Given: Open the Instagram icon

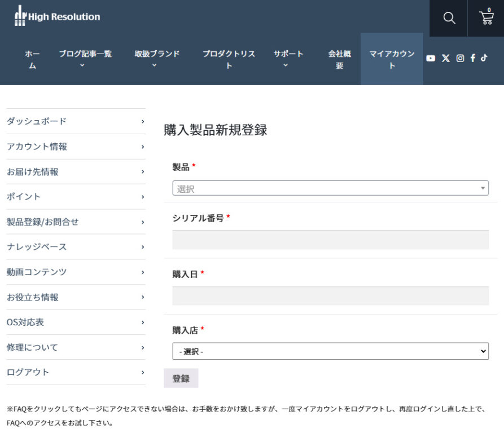Looking at the screenshot, I should tap(460, 58).
